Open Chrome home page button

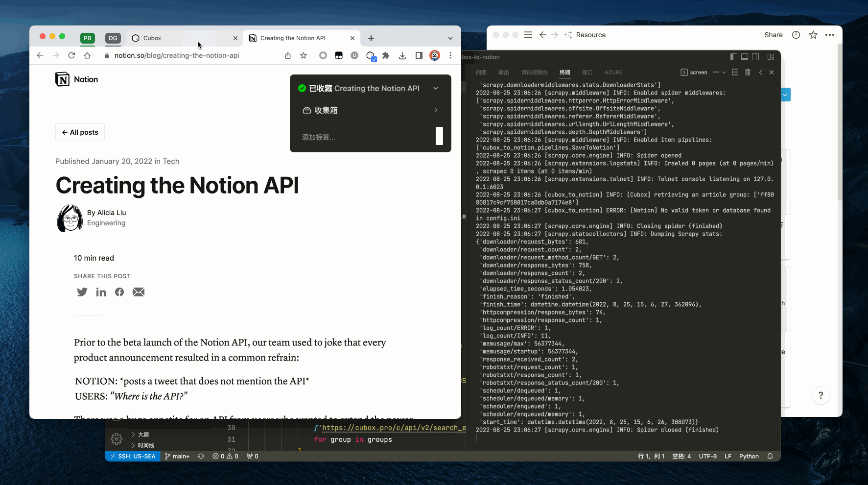click(x=87, y=55)
